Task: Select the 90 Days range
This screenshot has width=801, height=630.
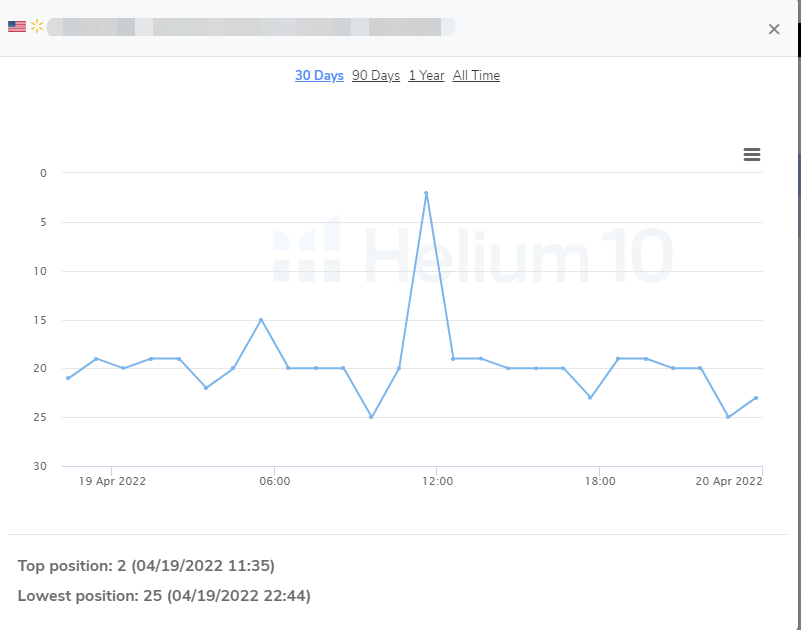Action: (376, 76)
